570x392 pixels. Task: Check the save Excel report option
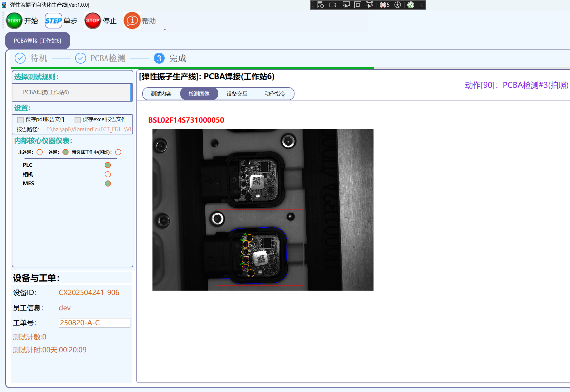point(78,120)
